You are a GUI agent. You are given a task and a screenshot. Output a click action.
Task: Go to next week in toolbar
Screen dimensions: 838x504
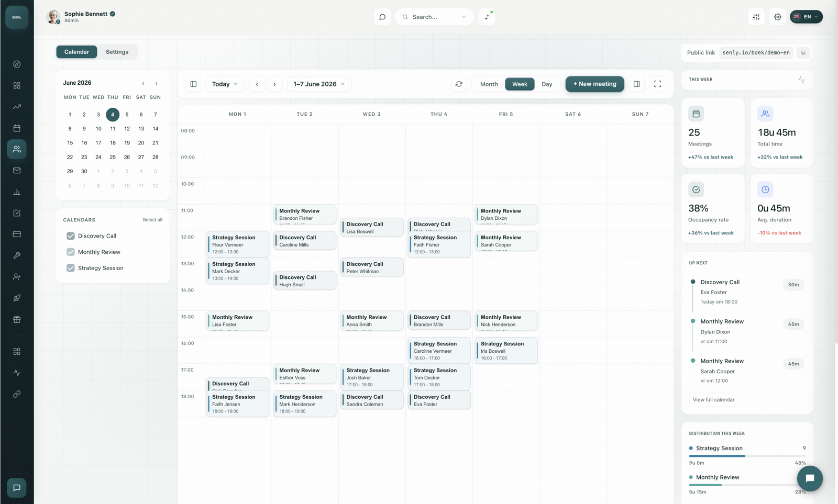click(x=274, y=84)
